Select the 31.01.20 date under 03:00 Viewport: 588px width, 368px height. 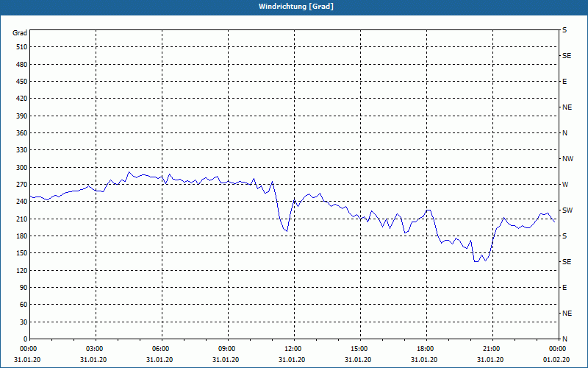pyautogui.click(x=93, y=360)
